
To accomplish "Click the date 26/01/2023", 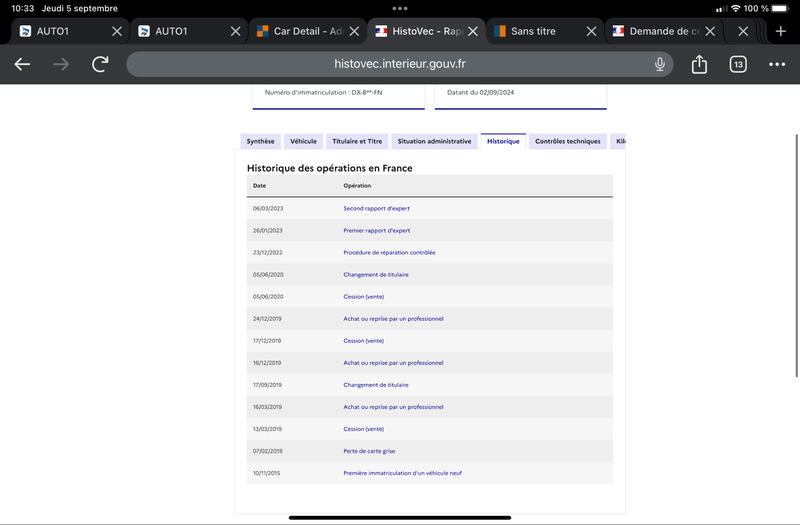I will (x=267, y=231).
